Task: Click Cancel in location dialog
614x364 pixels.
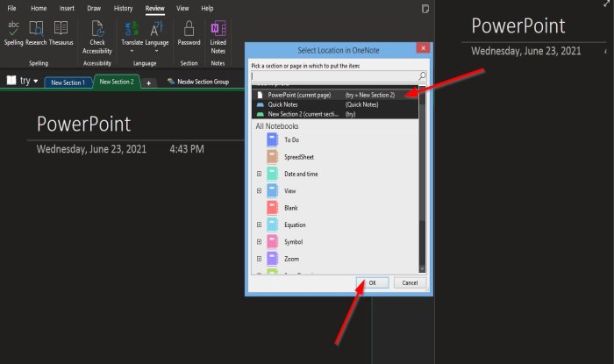Action: [x=410, y=282]
